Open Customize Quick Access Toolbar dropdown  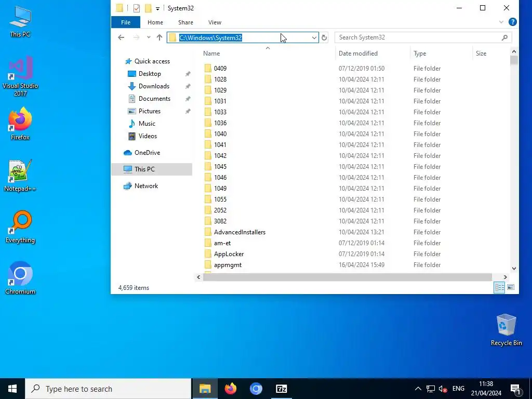coord(157,8)
